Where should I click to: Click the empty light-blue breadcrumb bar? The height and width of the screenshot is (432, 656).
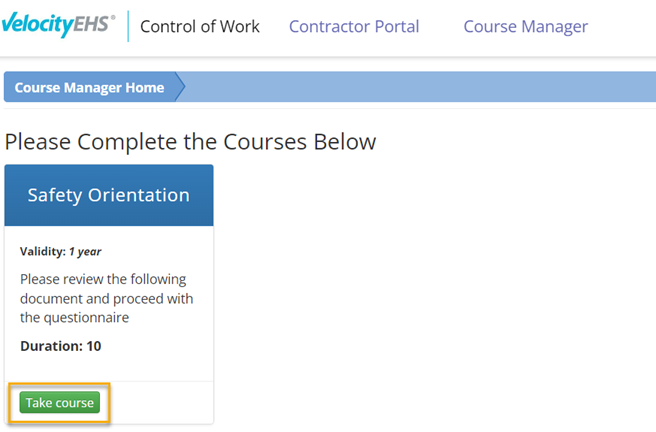pos(420,88)
